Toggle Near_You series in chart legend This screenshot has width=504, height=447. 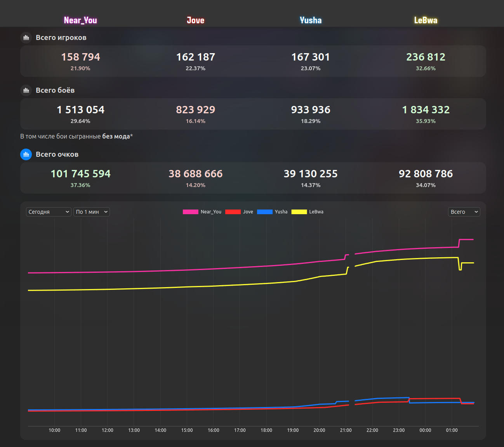click(x=202, y=212)
